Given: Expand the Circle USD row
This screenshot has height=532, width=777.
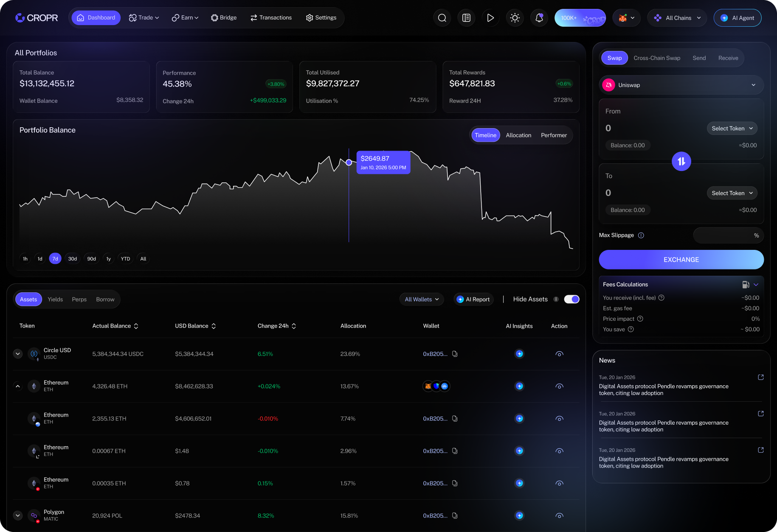Looking at the screenshot, I should click(x=18, y=354).
